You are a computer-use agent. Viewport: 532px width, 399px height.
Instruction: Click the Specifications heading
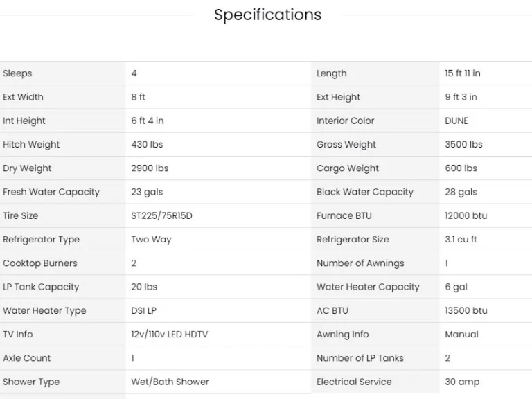click(267, 15)
